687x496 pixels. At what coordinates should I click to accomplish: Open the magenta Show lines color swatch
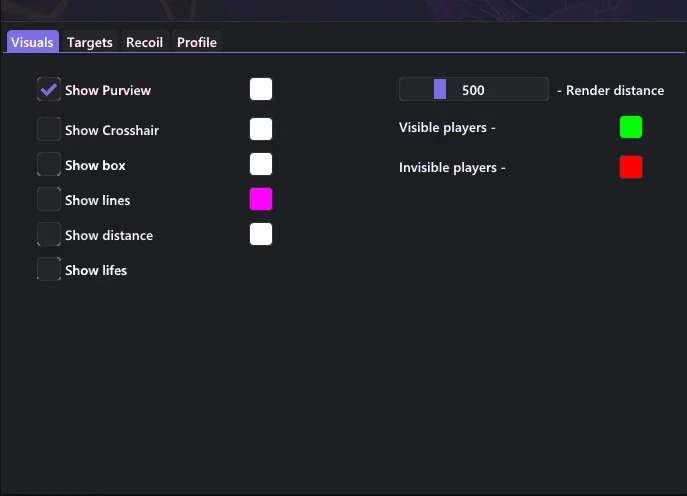[x=261, y=199]
